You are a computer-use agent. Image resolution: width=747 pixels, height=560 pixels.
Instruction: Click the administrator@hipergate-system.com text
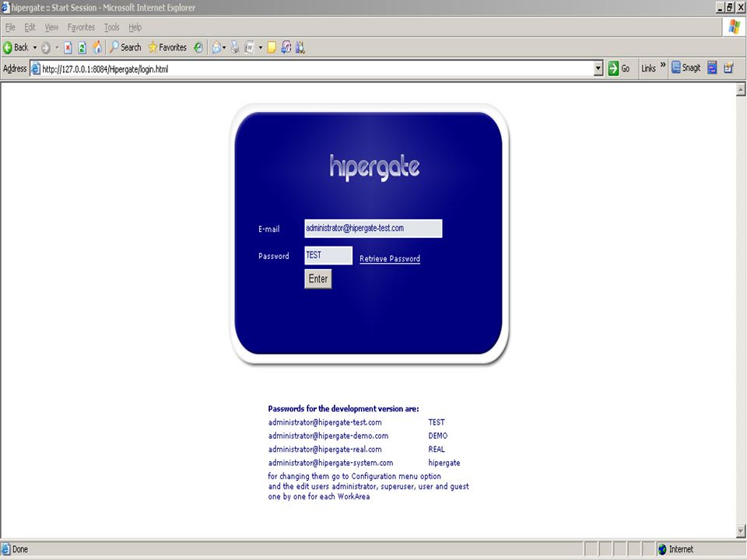(331, 463)
